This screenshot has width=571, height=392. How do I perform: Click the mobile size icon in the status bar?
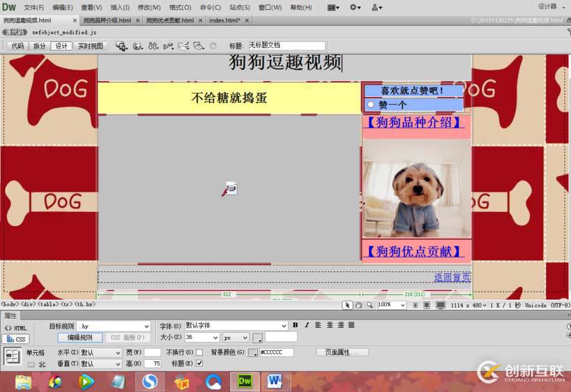(416, 306)
